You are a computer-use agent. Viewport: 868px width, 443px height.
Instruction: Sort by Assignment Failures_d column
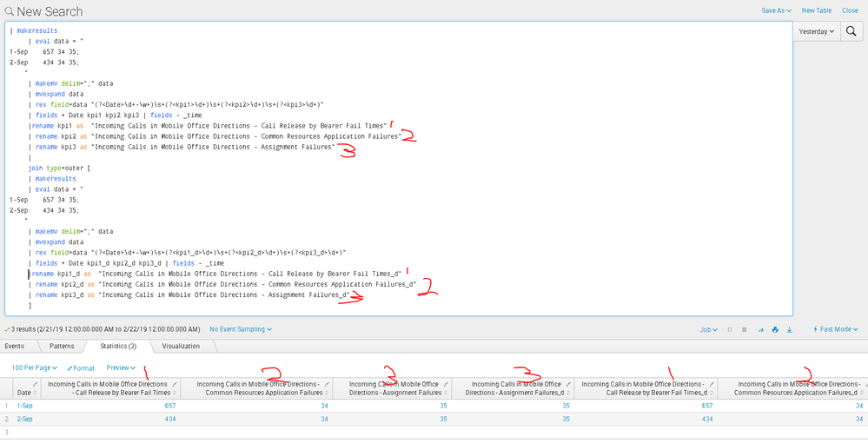(x=569, y=392)
